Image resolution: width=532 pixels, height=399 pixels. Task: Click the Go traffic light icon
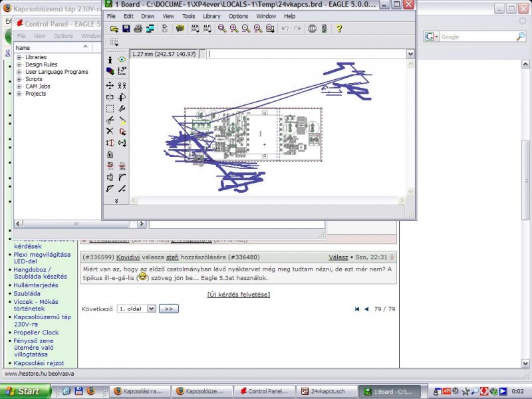click(x=324, y=29)
